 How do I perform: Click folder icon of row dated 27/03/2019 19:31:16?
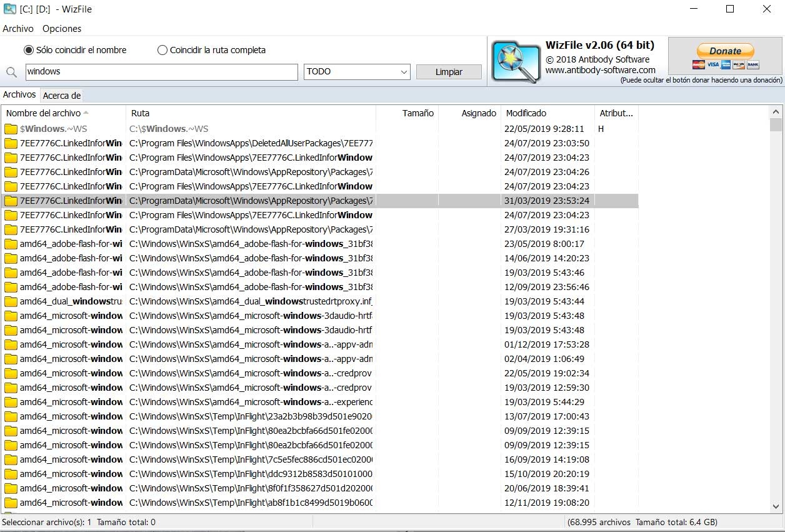coord(11,229)
